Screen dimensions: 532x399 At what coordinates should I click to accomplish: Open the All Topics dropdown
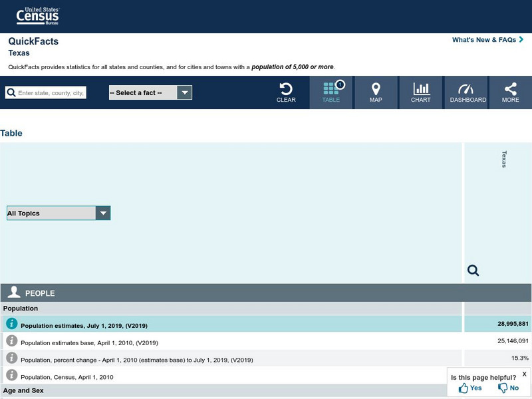coord(59,213)
